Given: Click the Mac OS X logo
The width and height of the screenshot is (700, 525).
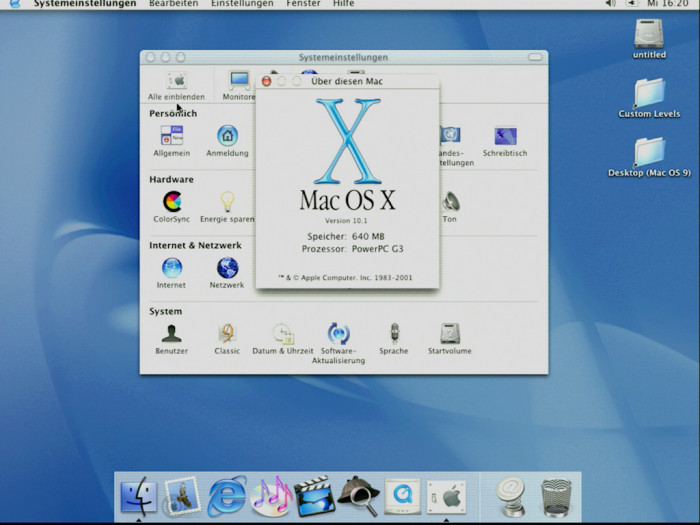Looking at the screenshot, I should [348, 154].
